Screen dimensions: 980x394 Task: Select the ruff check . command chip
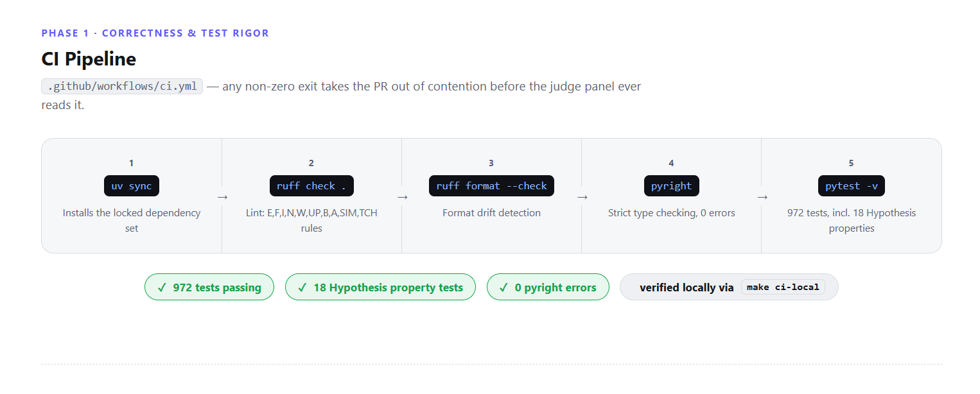pyautogui.click(x=311, y=186)
